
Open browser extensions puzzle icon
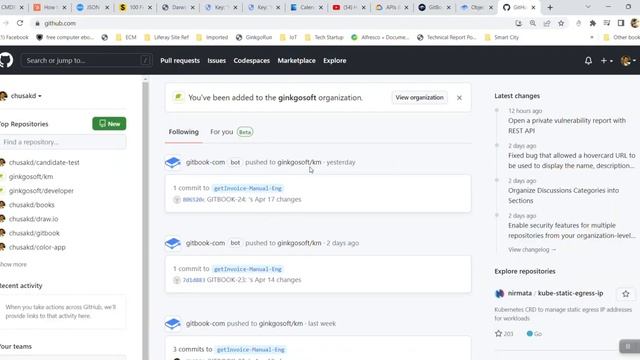[593, 23]
